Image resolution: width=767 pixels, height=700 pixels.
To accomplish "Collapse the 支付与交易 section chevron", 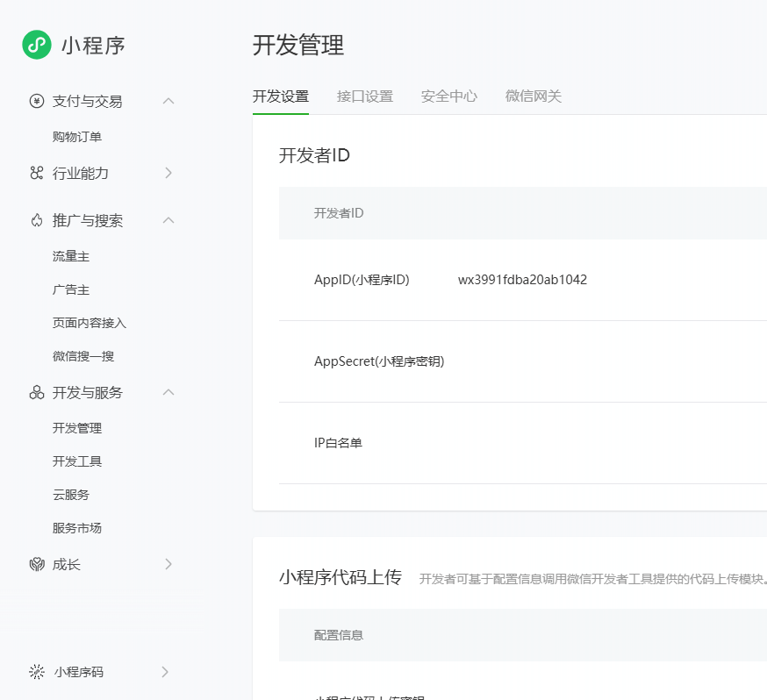I will click(168, 101).
